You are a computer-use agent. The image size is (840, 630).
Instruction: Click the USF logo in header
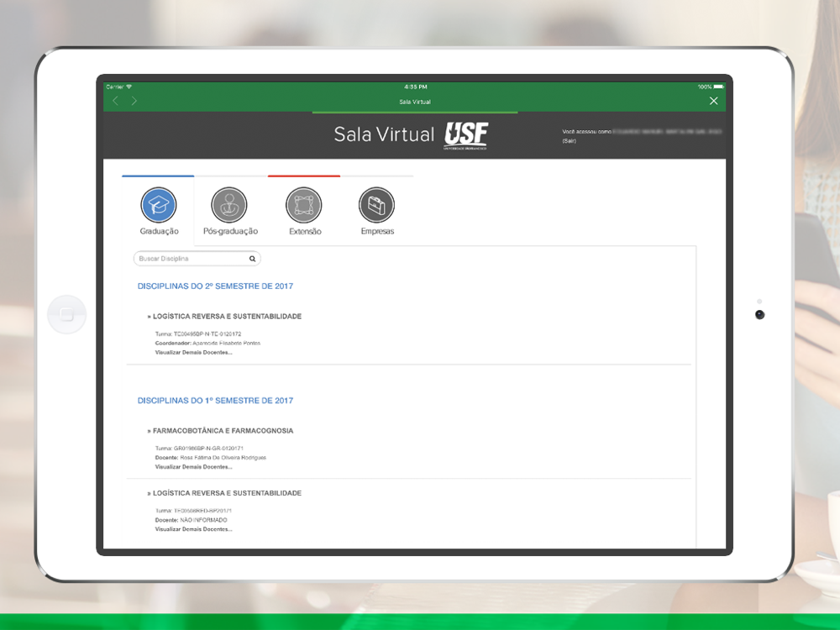tap(465, 134)
